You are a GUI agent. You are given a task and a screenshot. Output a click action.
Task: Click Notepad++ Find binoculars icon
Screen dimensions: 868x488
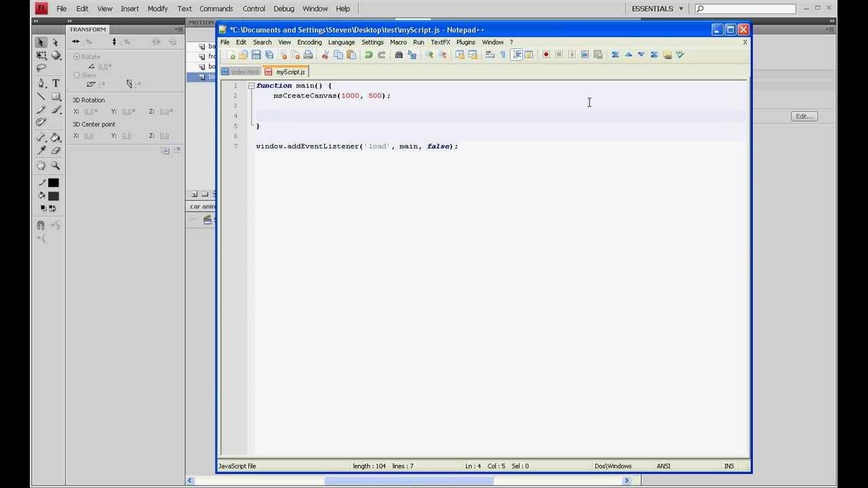pos(399,55)
